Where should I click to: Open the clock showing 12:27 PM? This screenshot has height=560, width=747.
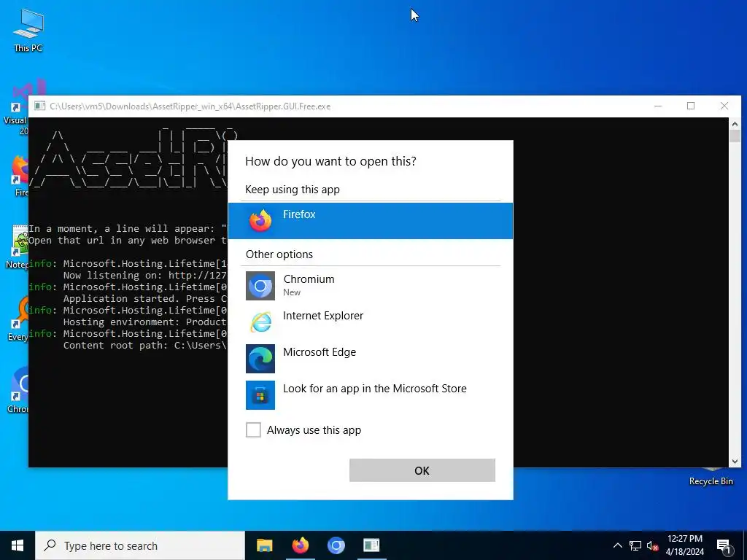coord(684,545)
